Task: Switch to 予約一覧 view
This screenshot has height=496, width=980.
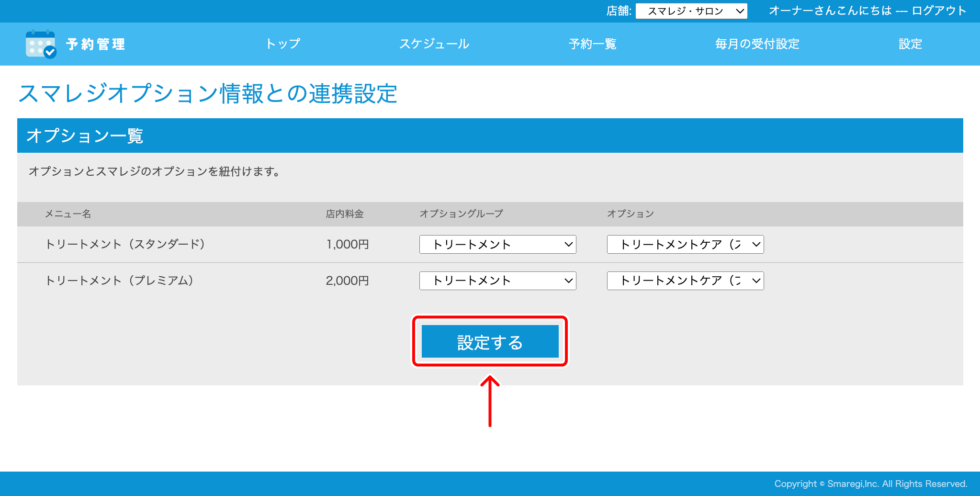Action: coord(592,44)
